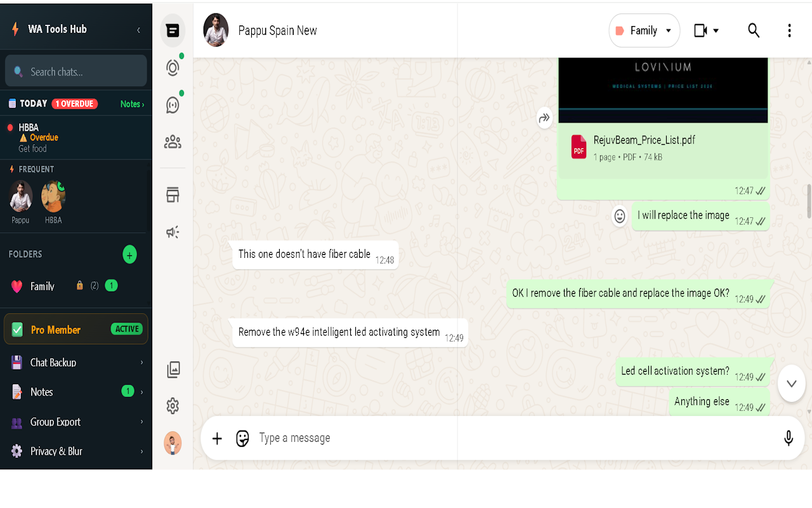812x508 pixels.
Task: Click the ACTIVE status badge
Action: [127, 329]
